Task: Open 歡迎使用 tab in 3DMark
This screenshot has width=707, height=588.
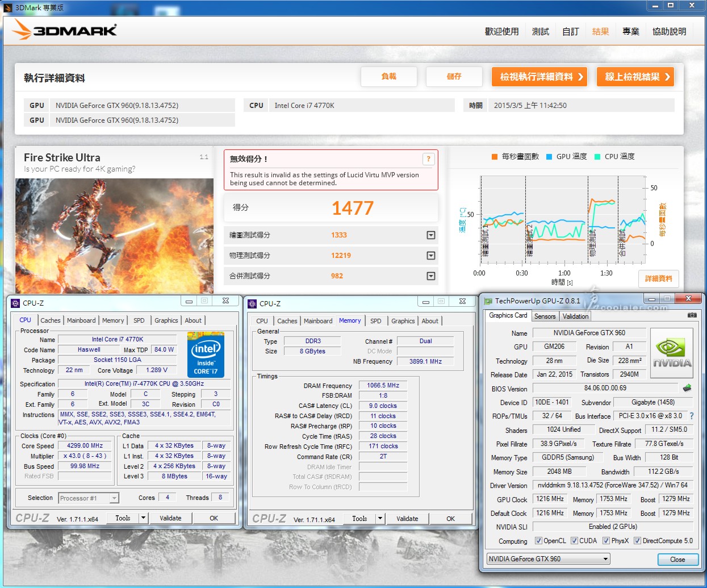Action: pyautogui.click(x=501, y=31)
